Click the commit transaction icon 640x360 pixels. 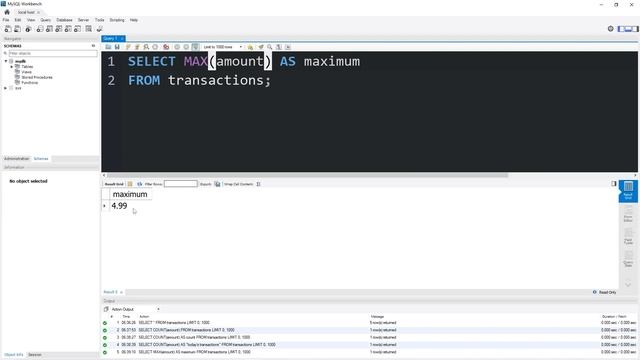click(177, 47)
